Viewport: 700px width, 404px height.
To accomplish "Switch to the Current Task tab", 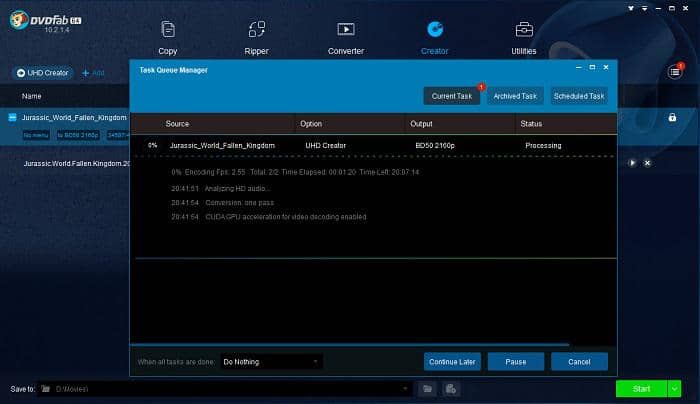I will [452, 96].
